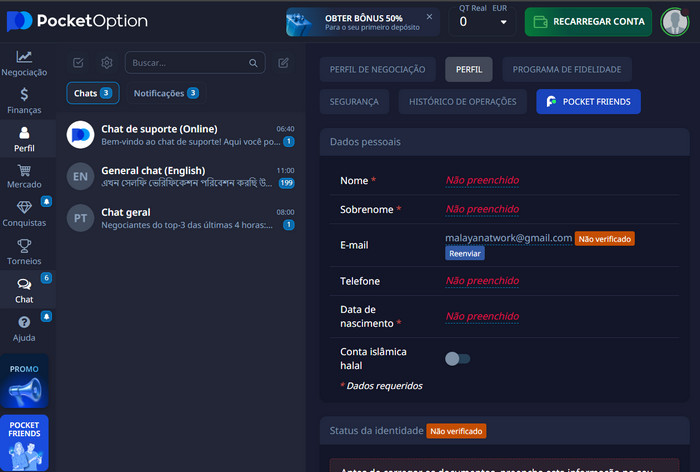This screenshot has height=472, width=700.
Task: Click the Dados pessoais section header
Action: [x=504, y=142]
